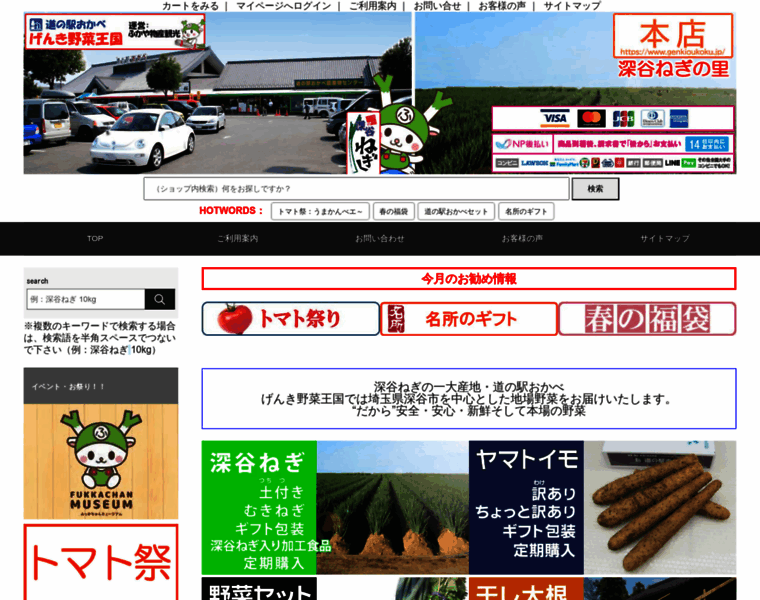Click the Mastercard icon
This screenshot has height=600, width=760.
tap(591, 118)
